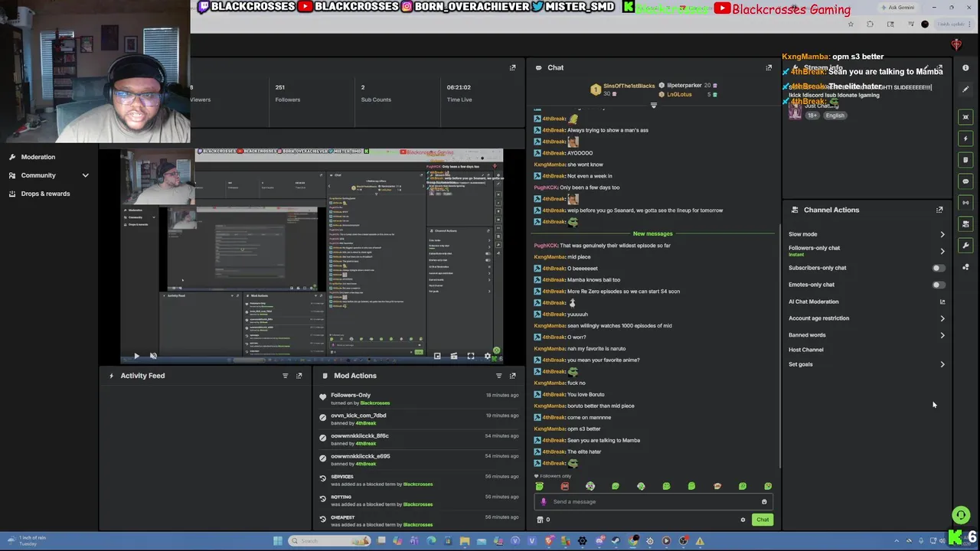Expand the Community sidebar menu
The width and height of the screenshot is (980, 551).
coord(85,175)
